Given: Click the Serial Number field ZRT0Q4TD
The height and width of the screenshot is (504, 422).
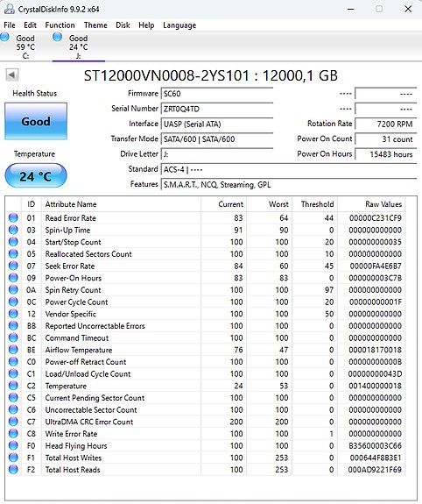Looking at the screenshot, I should (x=217, y=109).
